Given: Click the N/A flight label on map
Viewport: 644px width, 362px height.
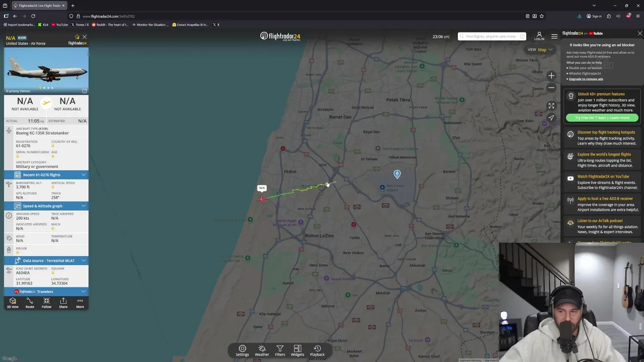Looking at the screenshot, I should pyautogui.click(x=262, y=188).
